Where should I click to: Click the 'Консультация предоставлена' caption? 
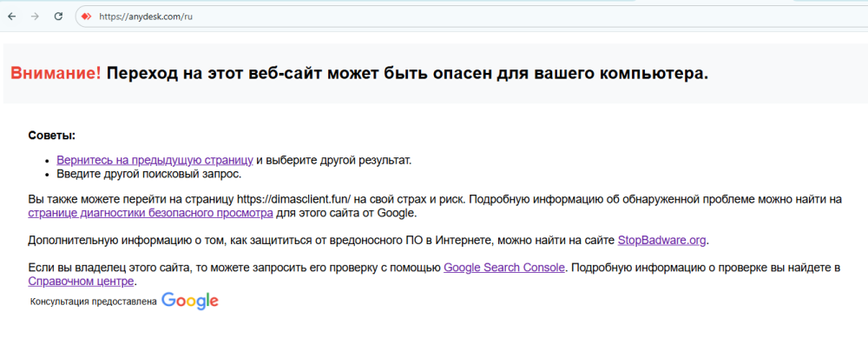pyautogui.click(x=94, y=302)
